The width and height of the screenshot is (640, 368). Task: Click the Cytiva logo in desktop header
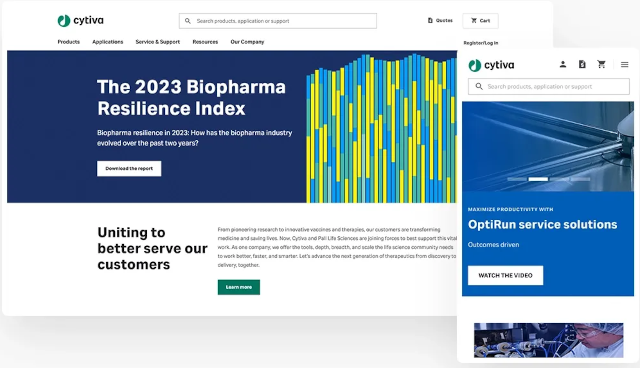click(80, 20)
